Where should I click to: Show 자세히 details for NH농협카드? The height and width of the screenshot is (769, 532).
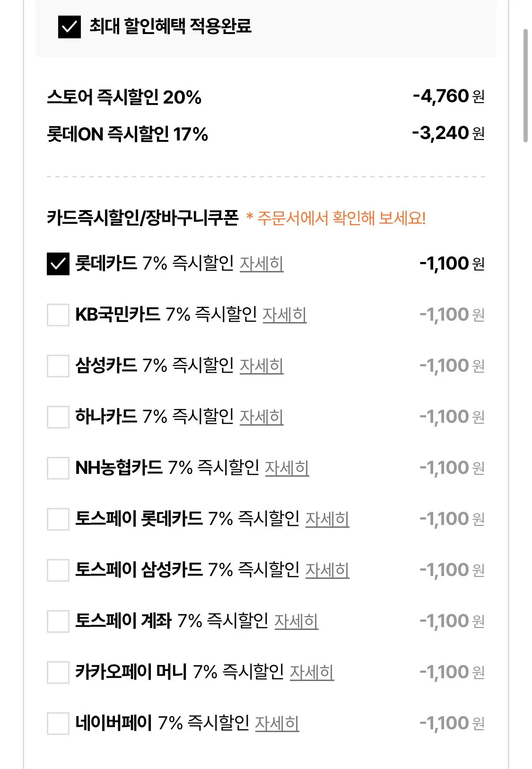tap(287, 468)
